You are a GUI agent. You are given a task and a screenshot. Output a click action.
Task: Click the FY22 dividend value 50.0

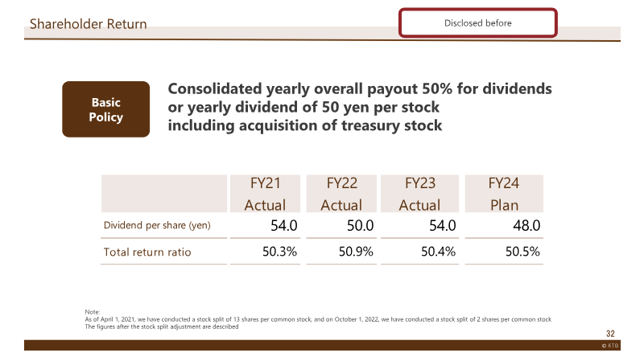coord(360,226)
